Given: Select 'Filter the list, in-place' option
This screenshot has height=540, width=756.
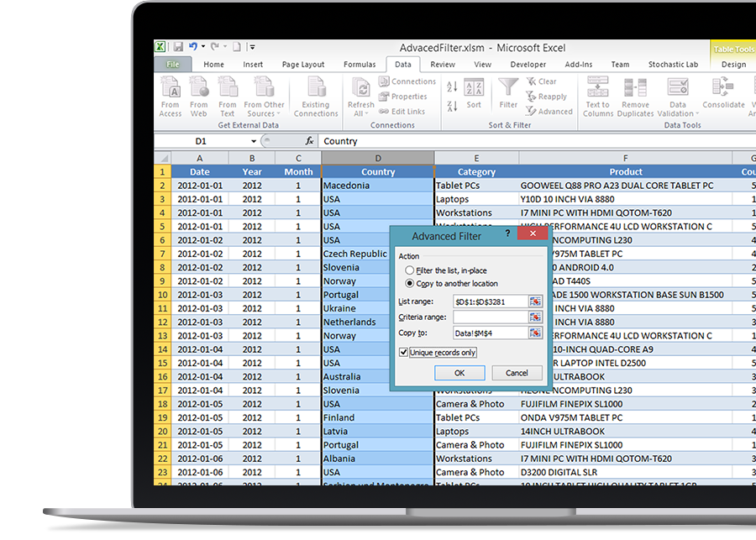Looking at the screenshot, I should (409, 270).
